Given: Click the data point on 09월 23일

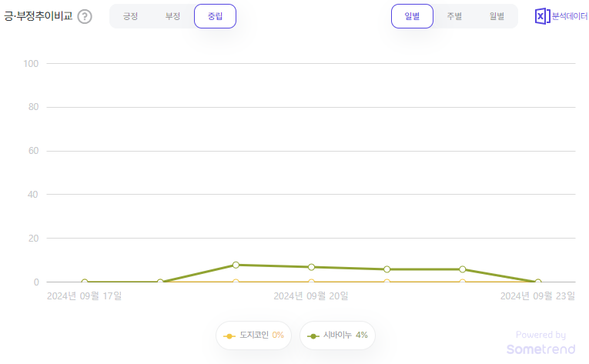Looking at the screenshot, I should 538,282.
